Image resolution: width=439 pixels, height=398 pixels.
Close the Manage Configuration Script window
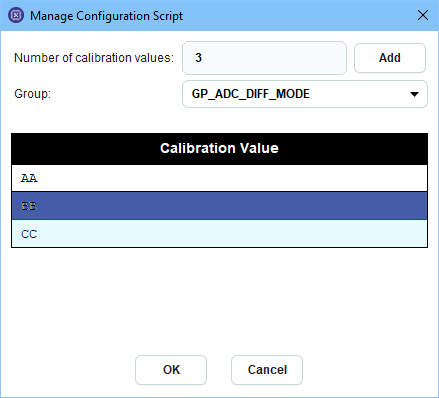coord(423,15)
